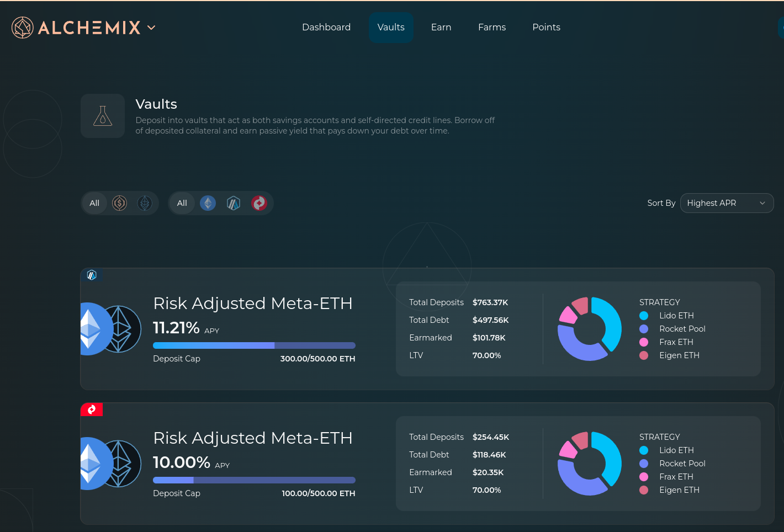
Task: Expand the 11.21% APY Meta-ETH vault title
Action: click(x=252, y=304)
